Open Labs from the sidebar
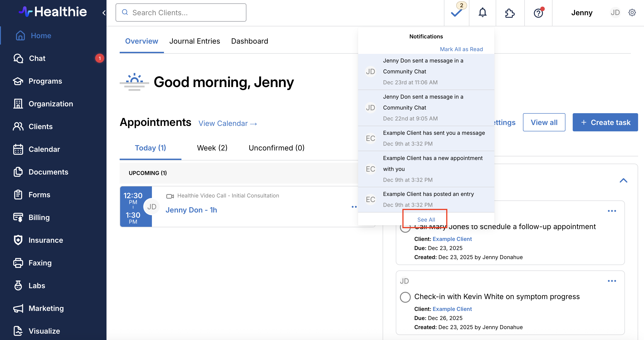Screen dimensions: 644x340 (x=37, y=285)
